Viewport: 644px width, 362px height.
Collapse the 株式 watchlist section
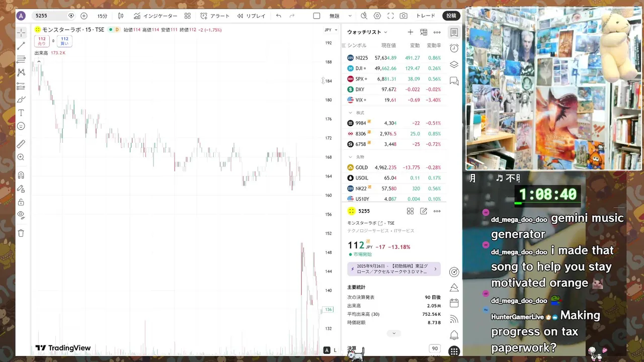(x=351, y=113)
